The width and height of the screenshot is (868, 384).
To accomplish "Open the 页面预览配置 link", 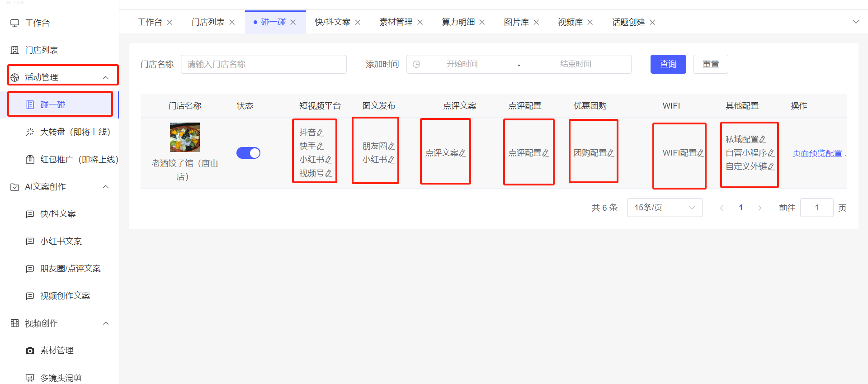I will tap(817, 153).
